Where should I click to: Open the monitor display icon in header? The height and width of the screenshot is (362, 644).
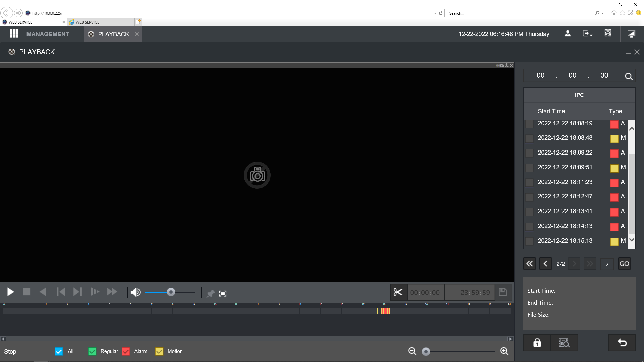coord(631,34)
